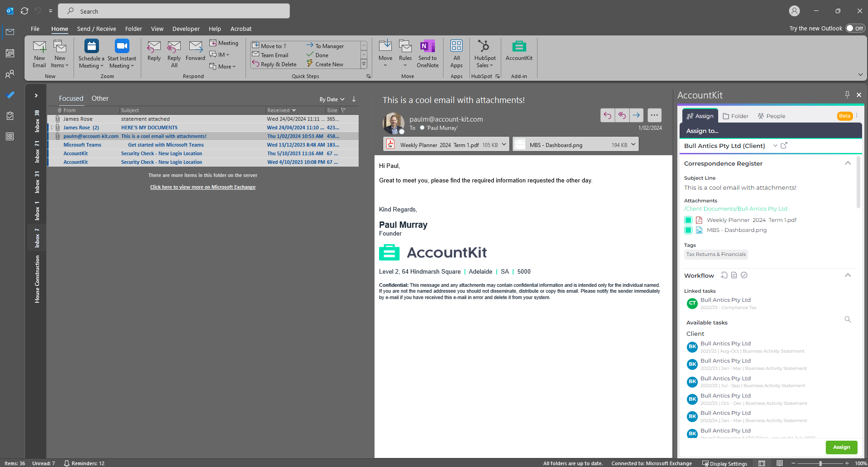Start an Instant Zoom Meeting
868x467 pixels.
click(x=122, y=54)
